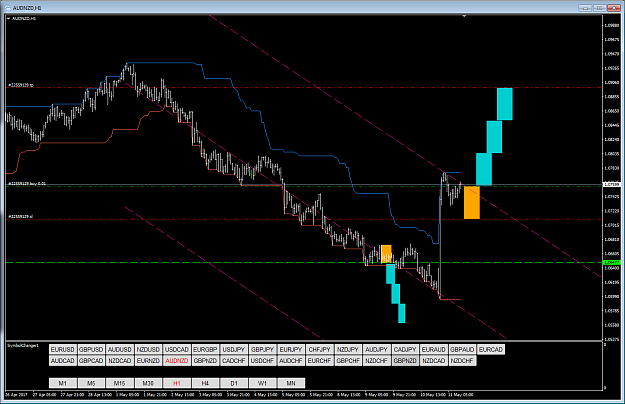
Task: Click the current bid price tag on scale
Action: click(612, 184)
